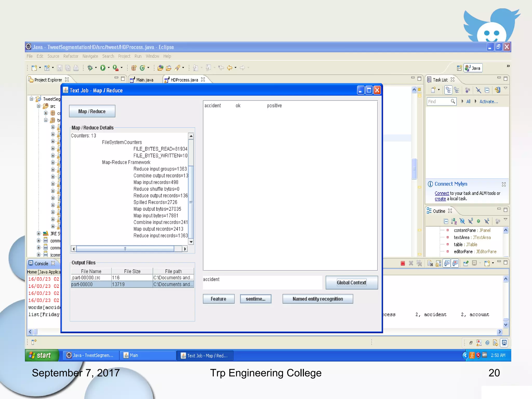
Task: Expand the JRE System Library node
Action: click(38, 234)
